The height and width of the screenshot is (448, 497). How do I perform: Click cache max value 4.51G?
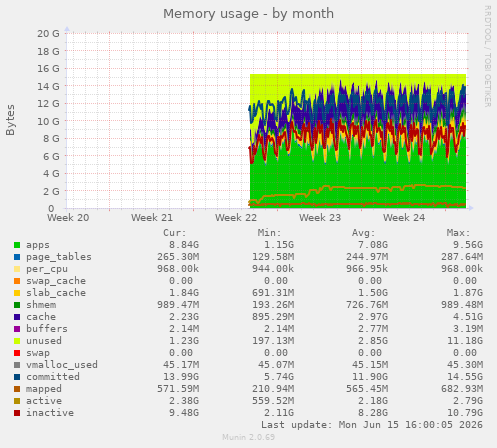(468, 317)
